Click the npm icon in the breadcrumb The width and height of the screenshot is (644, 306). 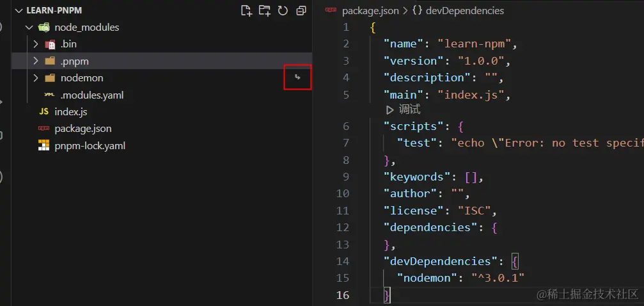[331, 11]
